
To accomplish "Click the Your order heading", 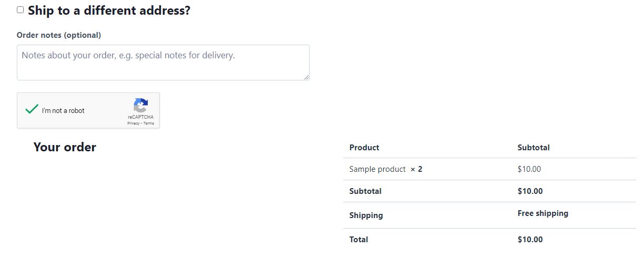I will [65, 147].
